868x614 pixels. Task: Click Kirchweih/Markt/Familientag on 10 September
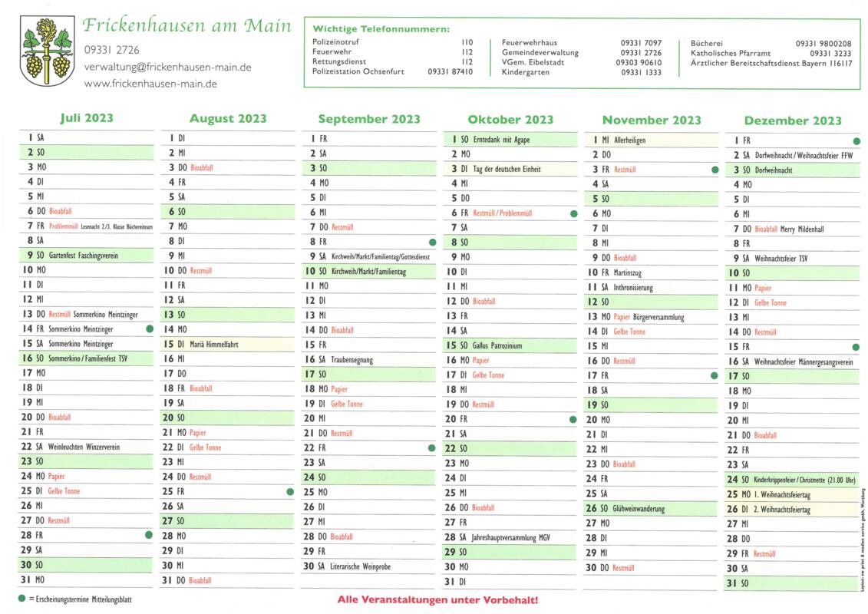tap(368, 271)
